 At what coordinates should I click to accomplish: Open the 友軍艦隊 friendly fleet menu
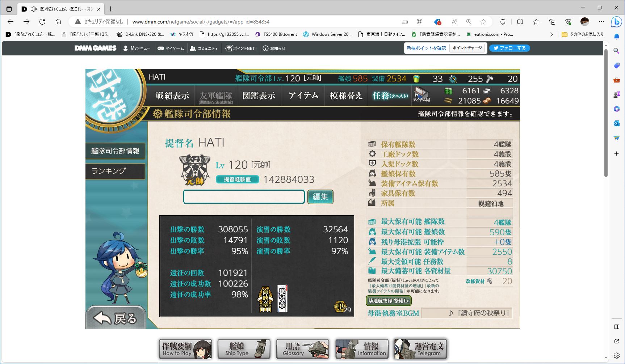pos(216,96)
